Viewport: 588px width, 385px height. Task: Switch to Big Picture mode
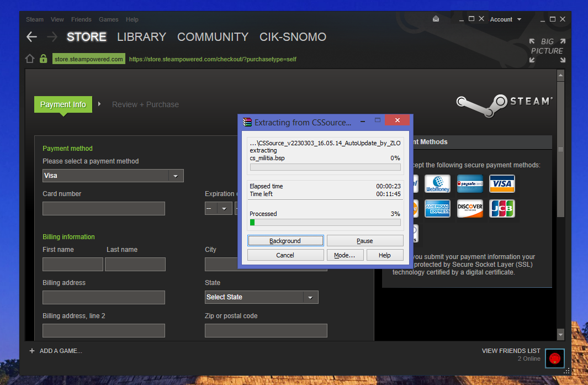pyautogui.click(x=547, y=50)
